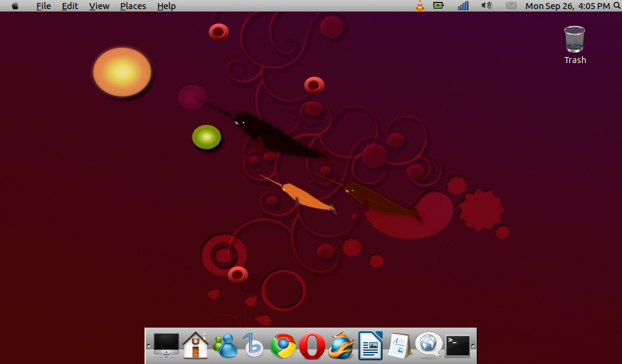The height and width of the screenshot is (364, 622).
Task: Click the date and time clock
Action: (568, 6)
